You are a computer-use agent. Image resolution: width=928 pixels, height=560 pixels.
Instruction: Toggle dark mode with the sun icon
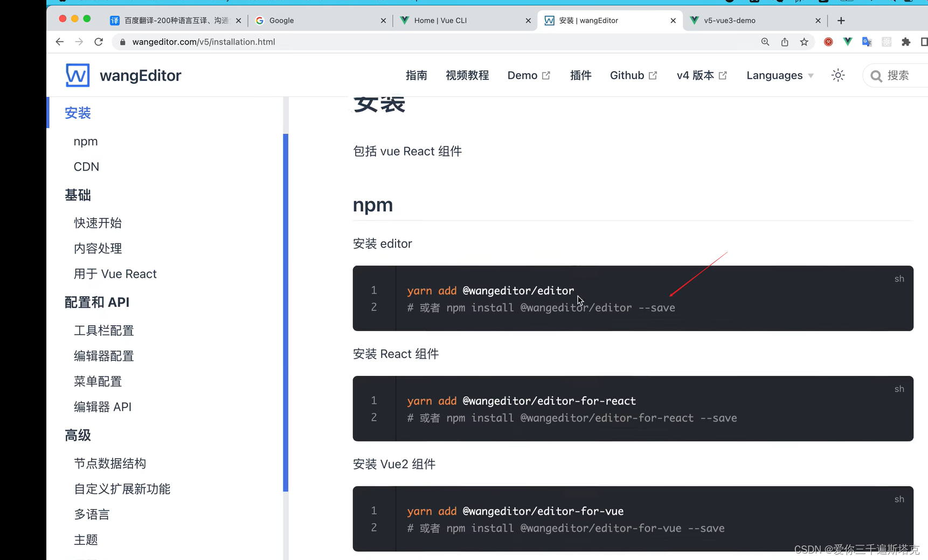(x=837, y=75)
